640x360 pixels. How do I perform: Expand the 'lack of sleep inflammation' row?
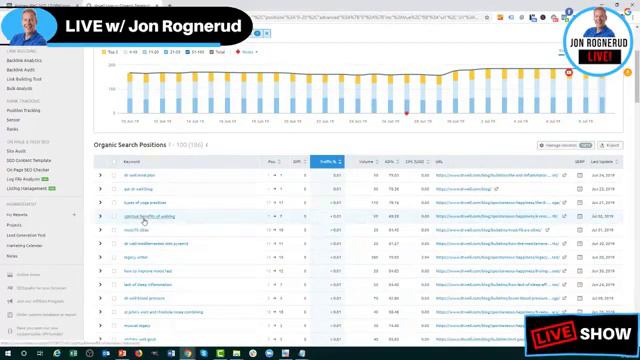[100, 284]
